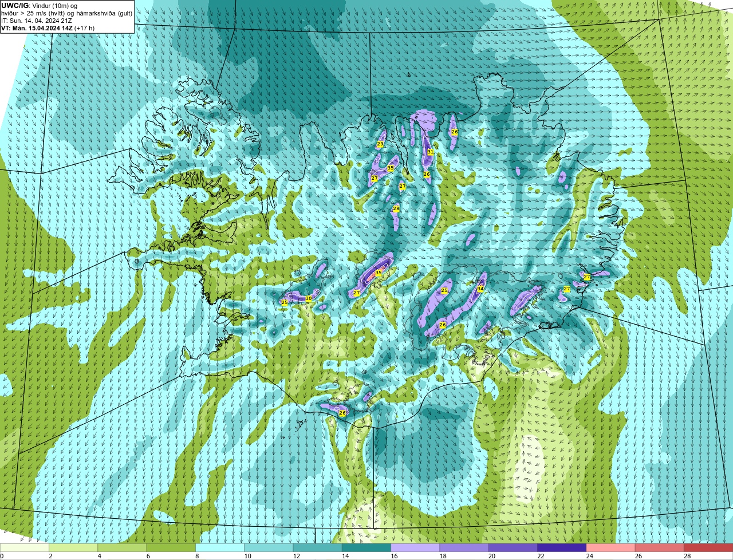The width and height of the screenshot is (733, 560).
Task: Click the yellow gust label '34' on the map
Action: coord(480,289)
